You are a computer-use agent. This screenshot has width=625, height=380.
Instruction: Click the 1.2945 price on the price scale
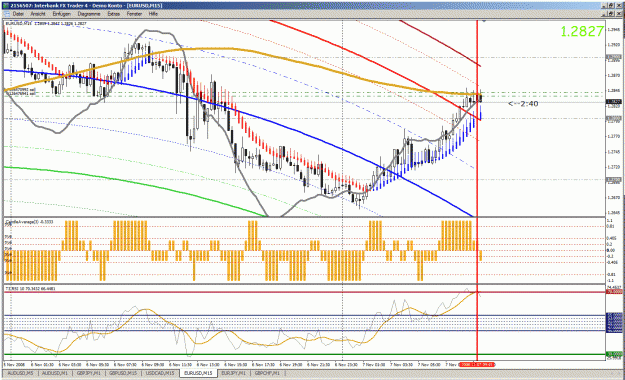pyautogui.click(x=614, y=30)
